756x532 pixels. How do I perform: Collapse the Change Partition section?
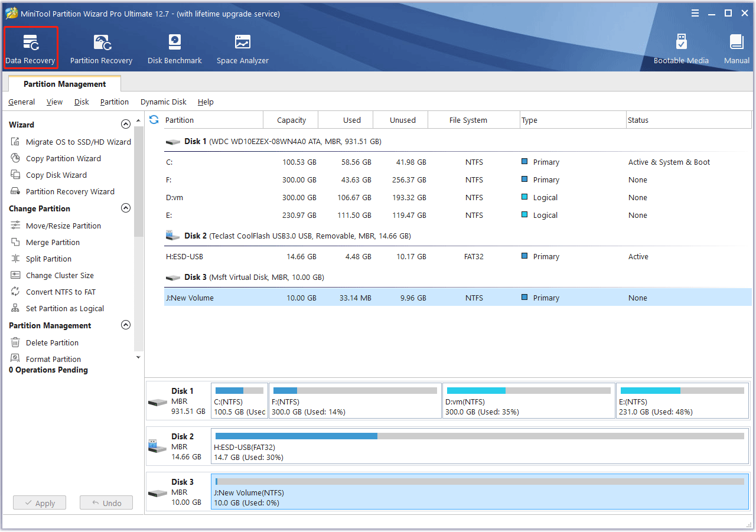[125, 208]
